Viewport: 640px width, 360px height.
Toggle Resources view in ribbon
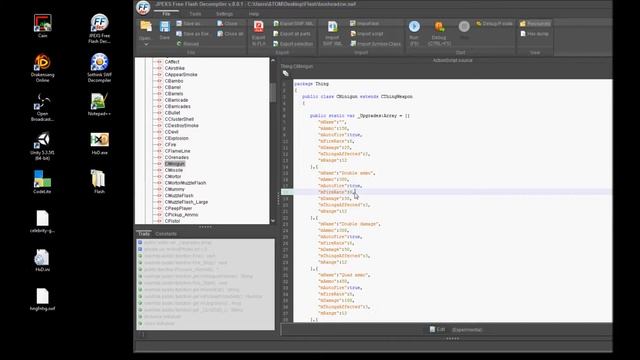point(535,24)
